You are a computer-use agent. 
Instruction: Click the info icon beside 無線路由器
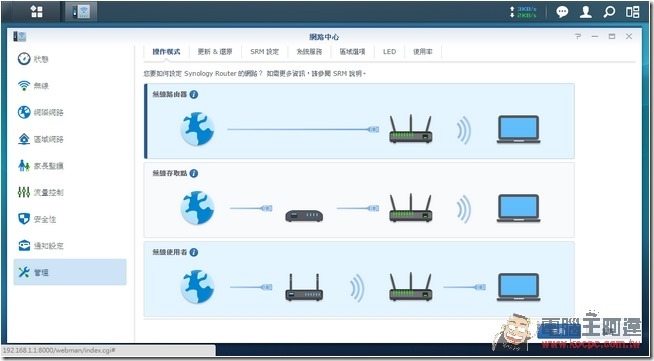pyautogui.click(x=194, y=95)
